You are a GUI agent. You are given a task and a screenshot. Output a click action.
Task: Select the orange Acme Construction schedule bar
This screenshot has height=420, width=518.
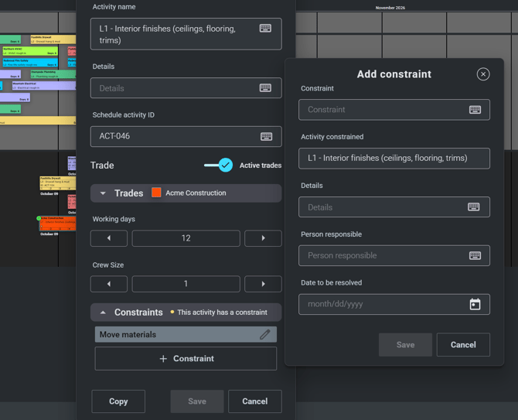tap(58, 224)
